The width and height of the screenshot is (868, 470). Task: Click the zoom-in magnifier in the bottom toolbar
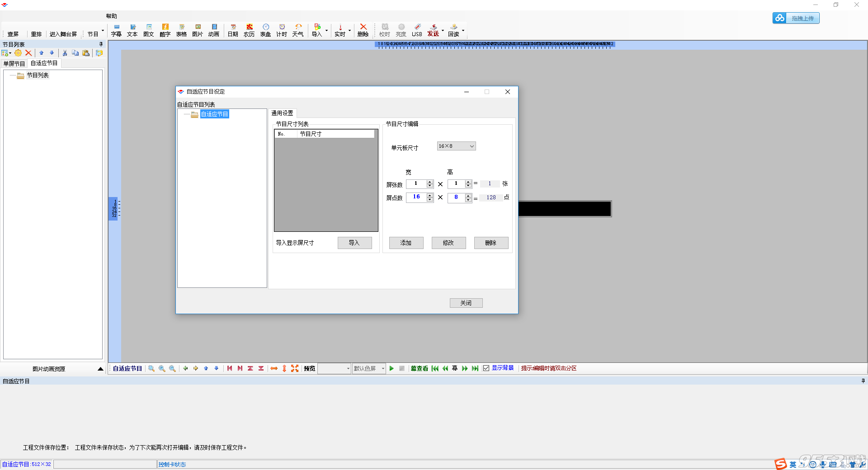162,368
